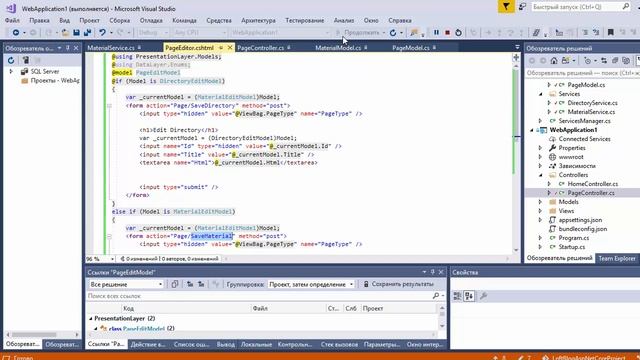Click the Show All Files icon in Solution Explorer
The width and height of the screenshot is (640, 360).
pyautogui.click(x=626, y=61)
